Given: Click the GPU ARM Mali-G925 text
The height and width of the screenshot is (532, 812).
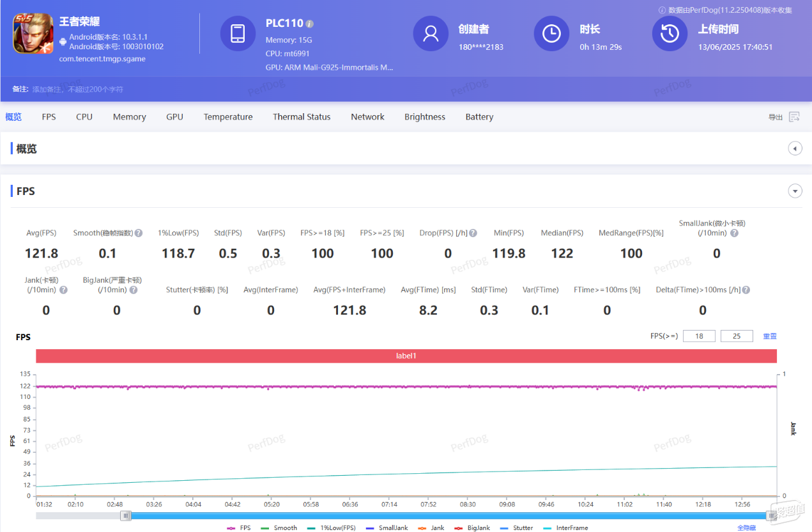Looking at the screenshot, I should point(330,67).
